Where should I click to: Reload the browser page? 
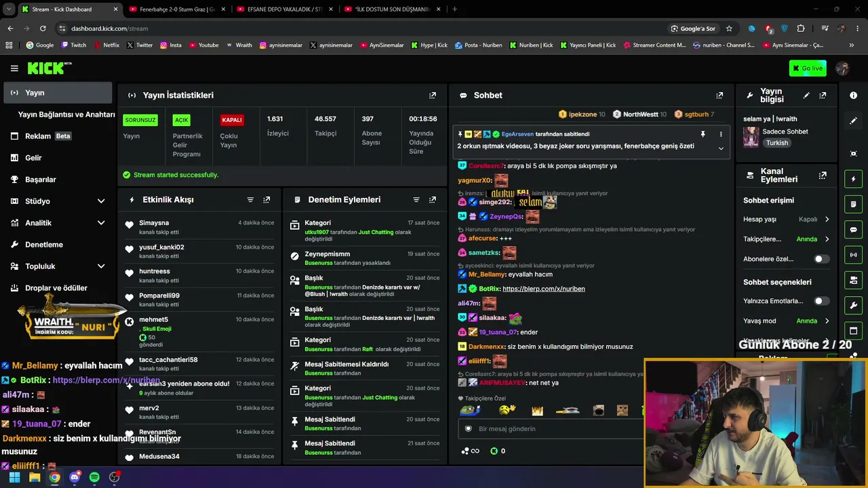click(x=43, y=28)
